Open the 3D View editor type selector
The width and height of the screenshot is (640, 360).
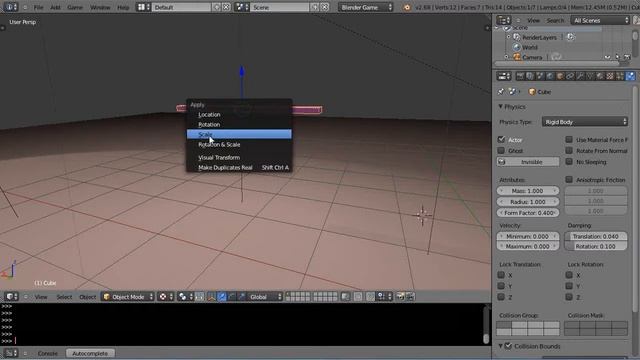pos(11,297)
